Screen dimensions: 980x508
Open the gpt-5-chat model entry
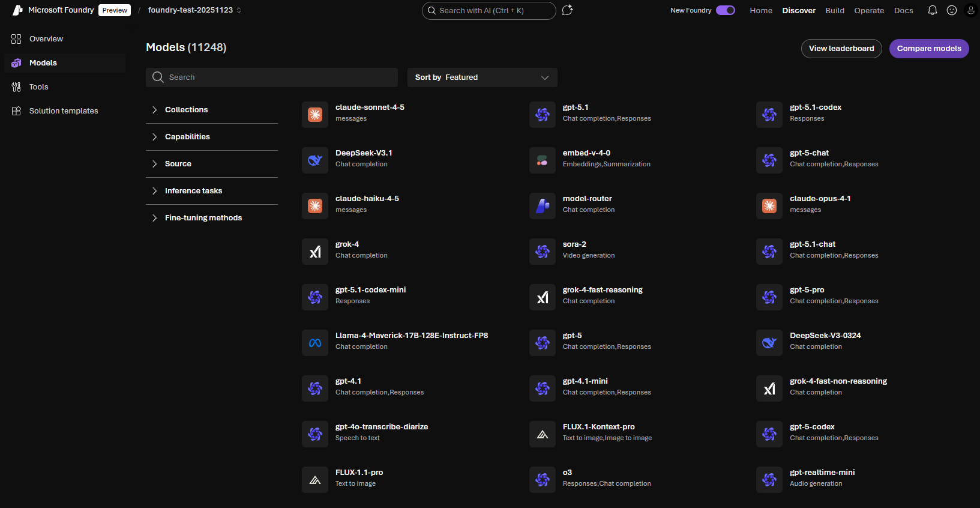pos(809,153)
